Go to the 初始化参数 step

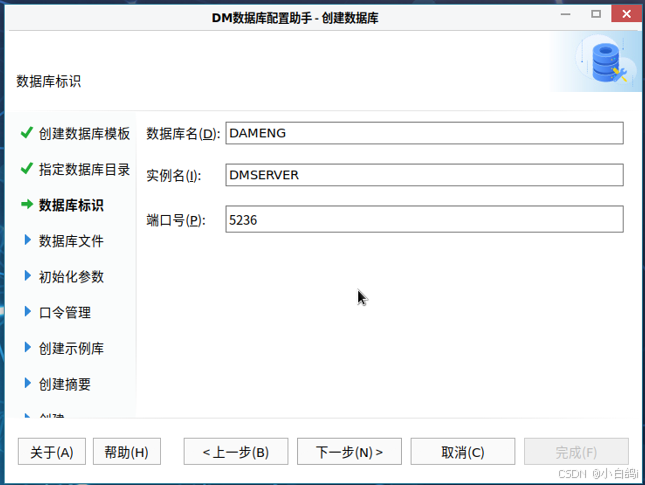click(71, 276)
